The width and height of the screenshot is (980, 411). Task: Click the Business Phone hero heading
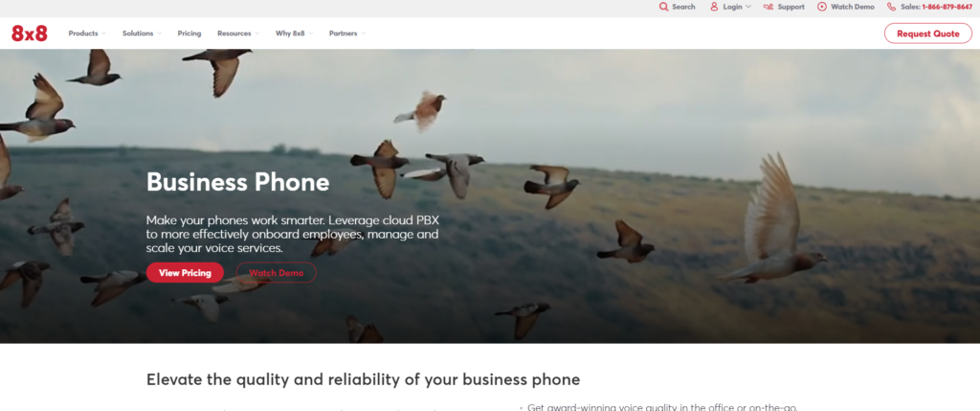[x=237, y=182]
